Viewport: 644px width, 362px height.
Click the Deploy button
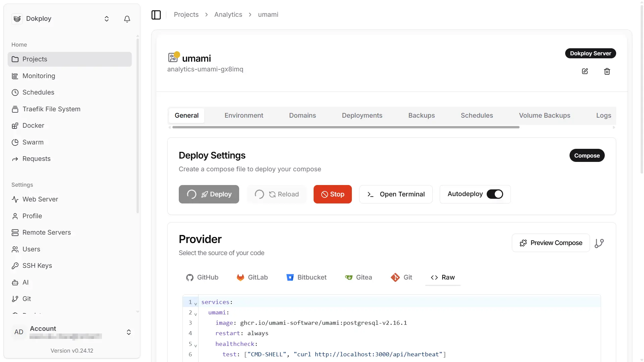pos(209,194)
